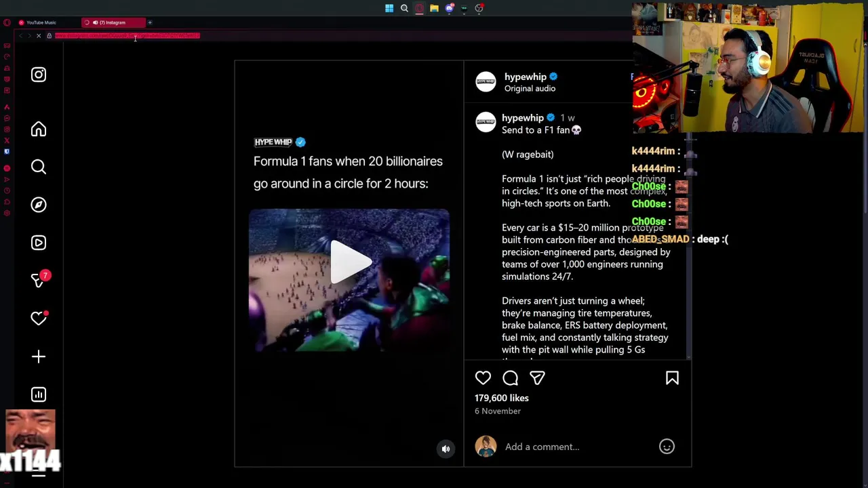Click the profile avatar beside comment box
This screenshot has height=488, width=868.
click(x=486, y=447)
